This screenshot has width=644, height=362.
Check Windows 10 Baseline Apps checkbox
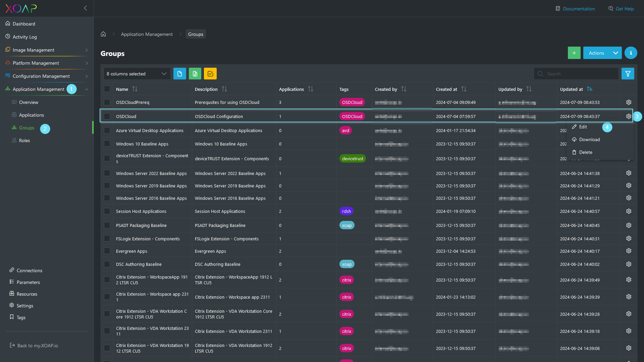tap(107, 144)
